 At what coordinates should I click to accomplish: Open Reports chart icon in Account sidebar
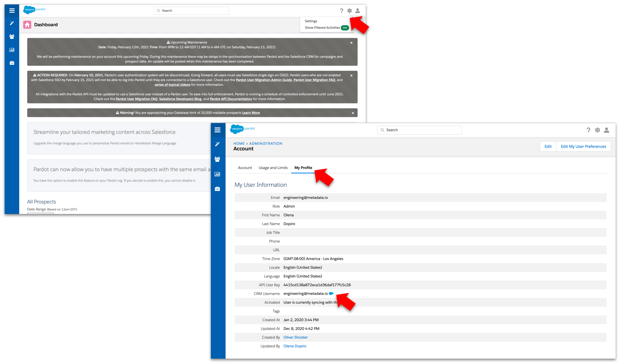tap(217, 174)
